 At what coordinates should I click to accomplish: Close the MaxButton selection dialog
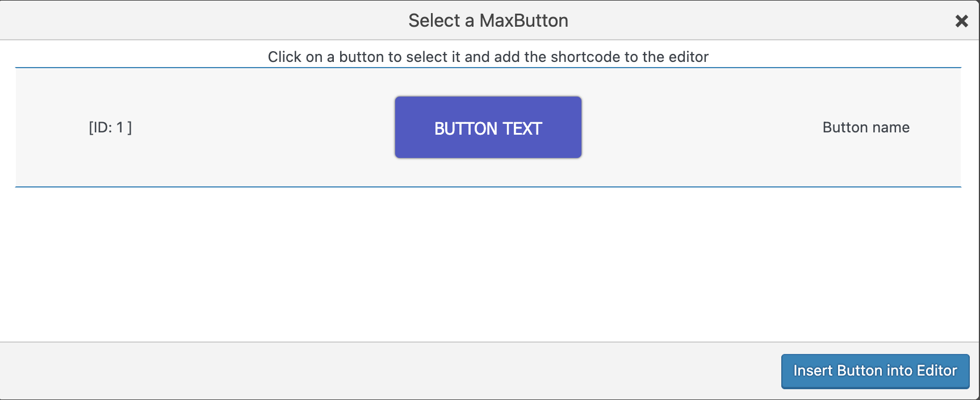pos(962,20)
